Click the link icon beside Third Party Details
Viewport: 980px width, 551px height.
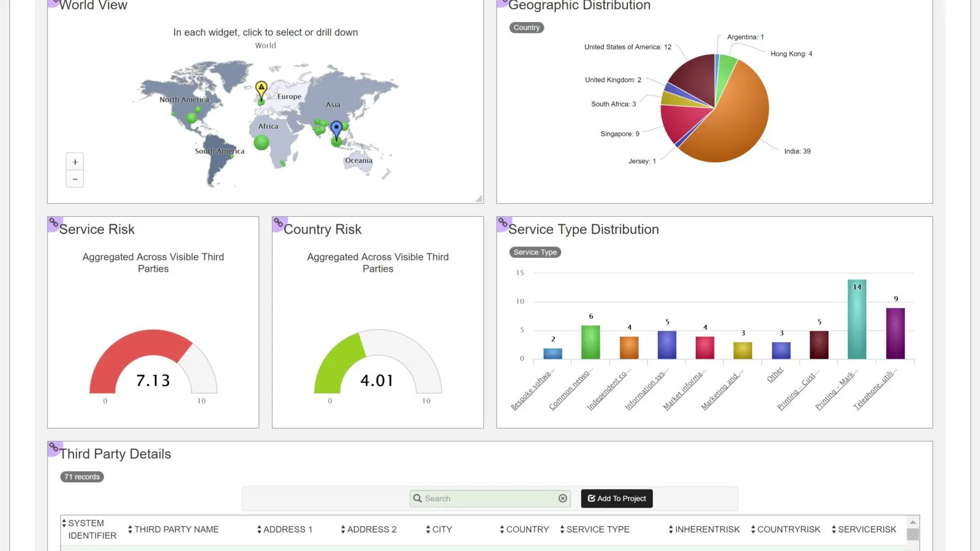pos(54,447)
